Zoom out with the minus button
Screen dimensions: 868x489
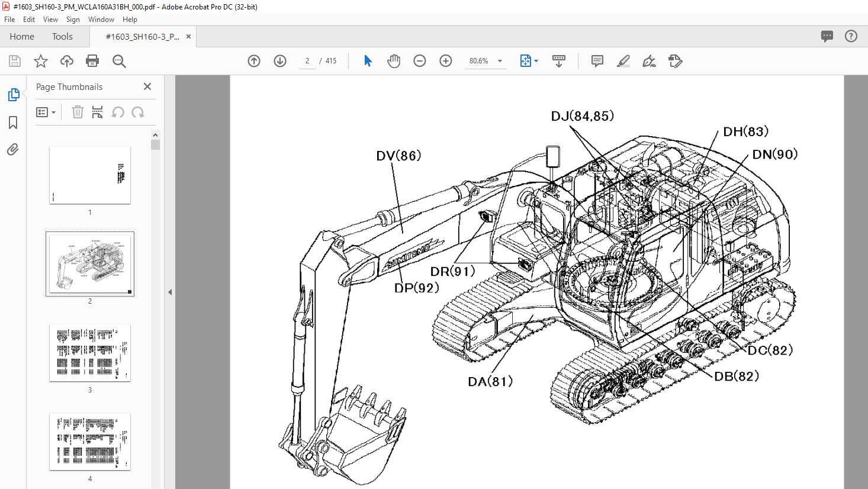[x=420, y=61]
